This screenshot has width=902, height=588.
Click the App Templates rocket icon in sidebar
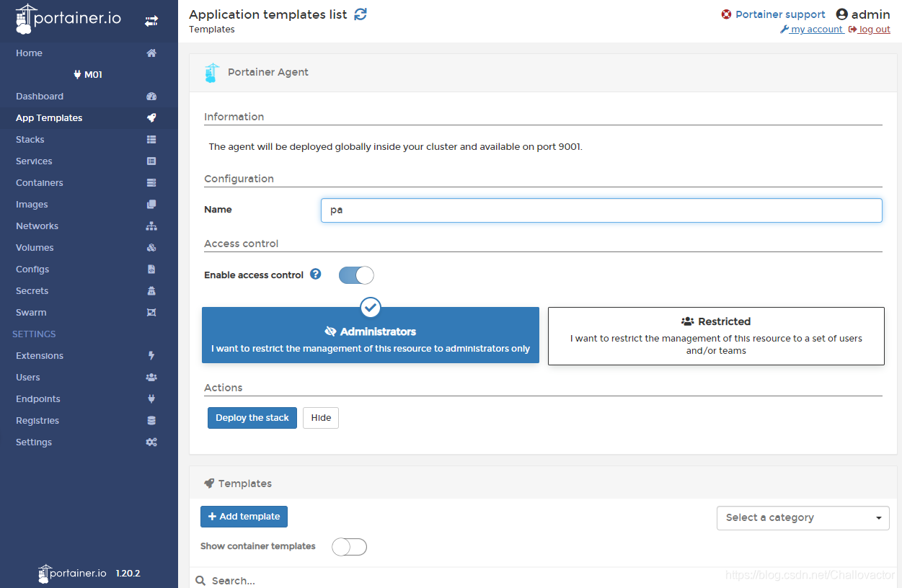[151, 117]
